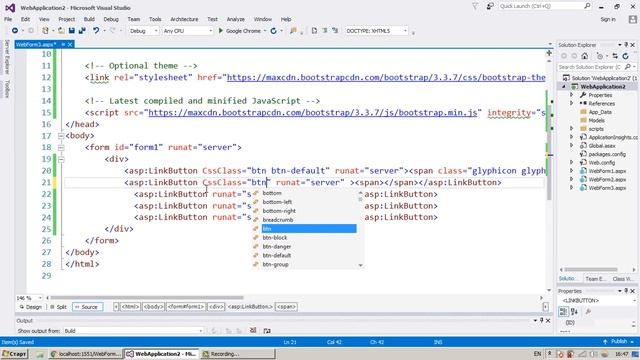
Task: Switch to the Design view tab
Action: [31, 307]
